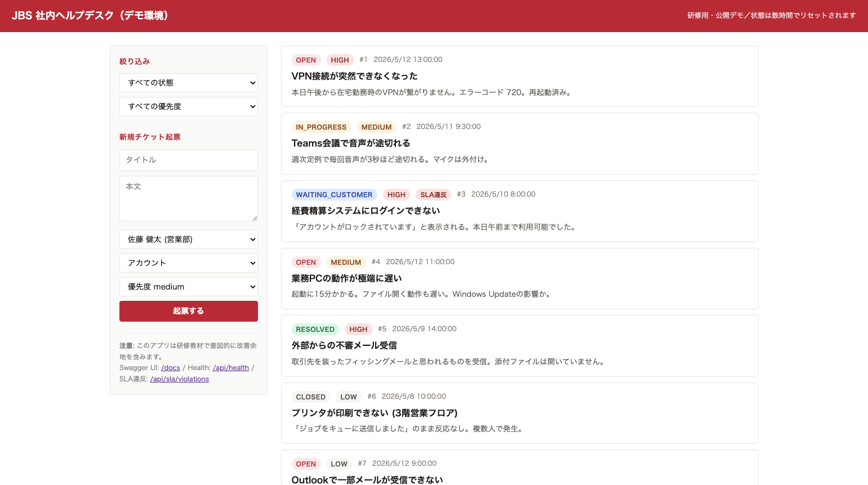Click the timestamp 2026/5/12 11:00:00
868x485 pixels.
(x=420, y=262)
